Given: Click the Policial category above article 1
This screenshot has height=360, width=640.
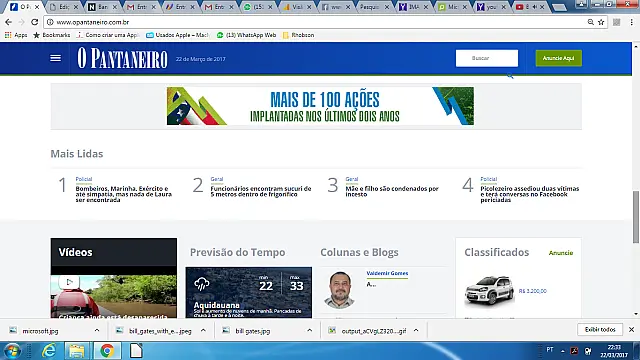Looking at the screenshot, I should point(84,179).
